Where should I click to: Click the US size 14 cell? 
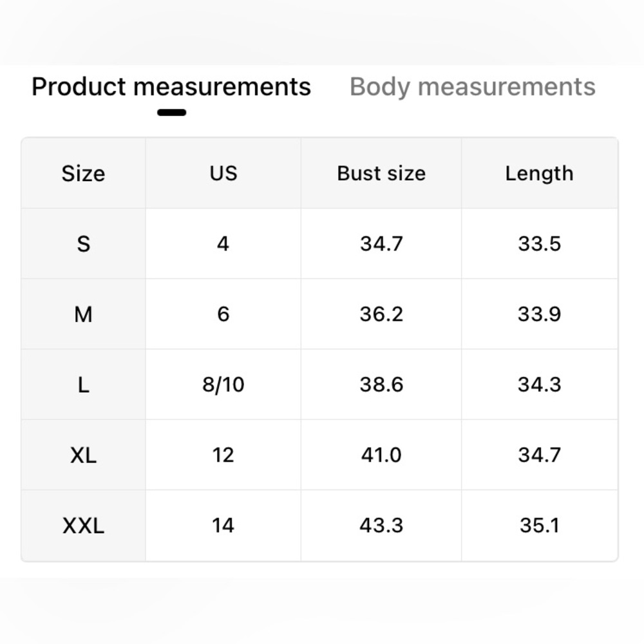click(x=223, y=526)
